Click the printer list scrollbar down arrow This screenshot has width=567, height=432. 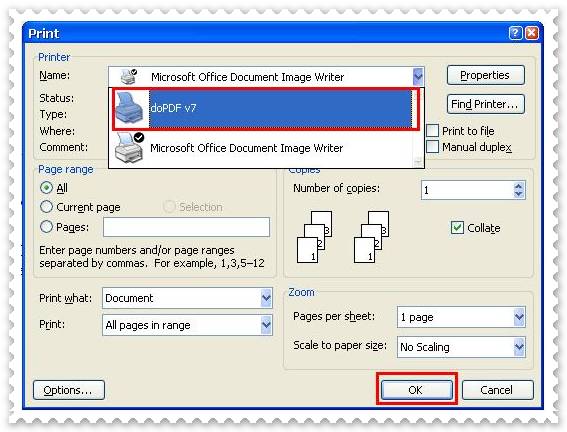(418, 162)
